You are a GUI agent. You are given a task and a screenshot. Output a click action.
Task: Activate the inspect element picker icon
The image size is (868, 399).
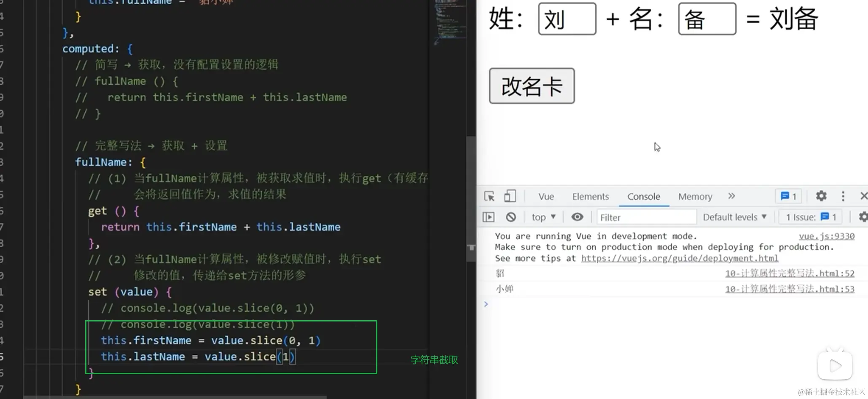pyautogui.click(x=489, y=196)
